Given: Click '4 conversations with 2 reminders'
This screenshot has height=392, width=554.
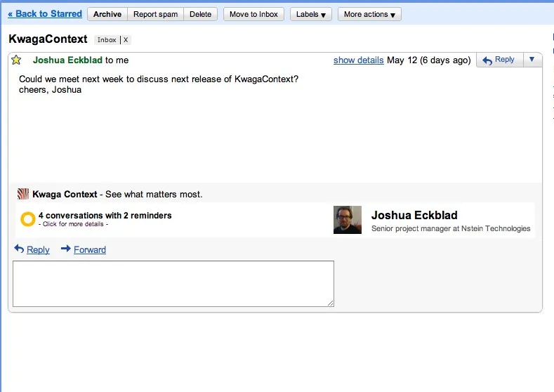Looking at the screenshot, I should tap(105, 215).
